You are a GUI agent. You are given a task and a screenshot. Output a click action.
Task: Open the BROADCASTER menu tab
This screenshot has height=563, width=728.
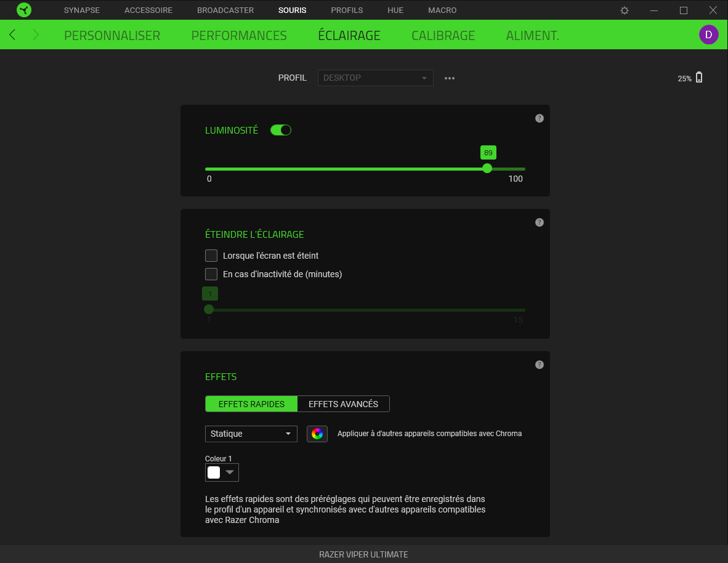225,10
